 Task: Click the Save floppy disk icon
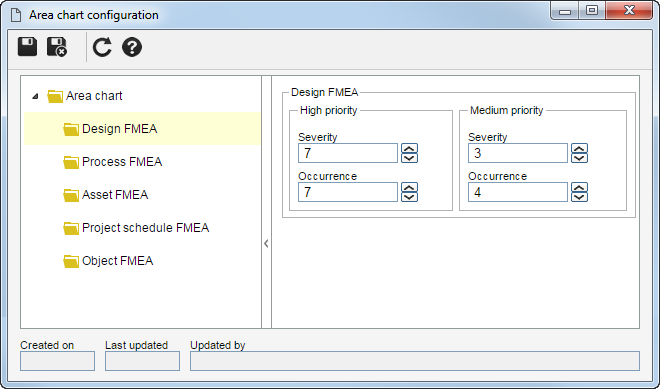pos(27,47)
